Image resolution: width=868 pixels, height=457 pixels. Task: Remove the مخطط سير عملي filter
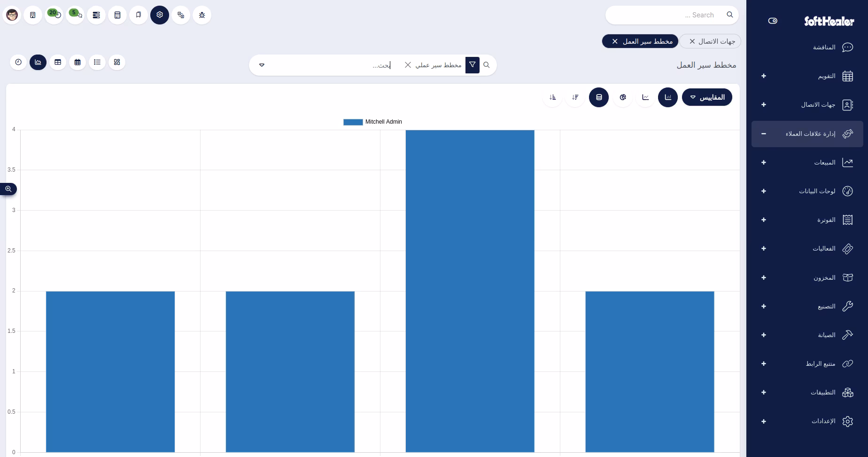tap(408, 65)
